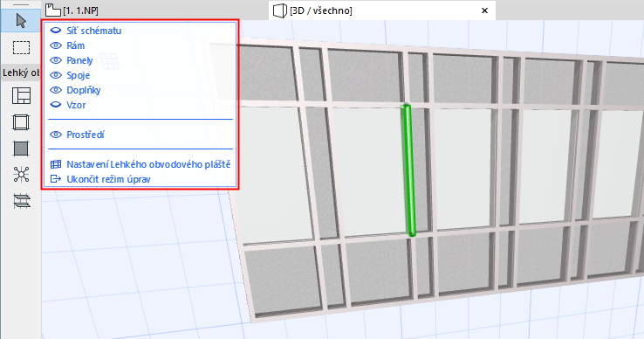Toggle visibility eye for Rám
This screenshot has height=339, width=644.
[56, 45]
